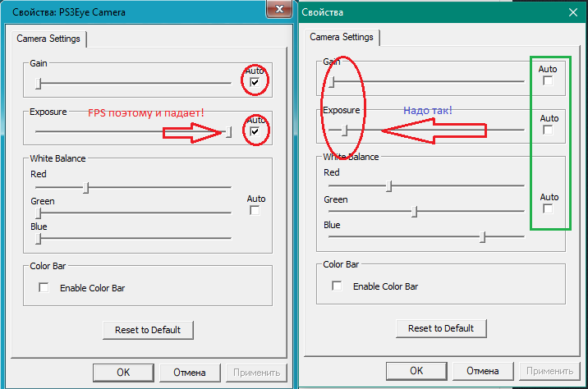Click Green slider handle in right Свойства window
This screenshot has width=588, height=389.
click(x=415, y=212)
